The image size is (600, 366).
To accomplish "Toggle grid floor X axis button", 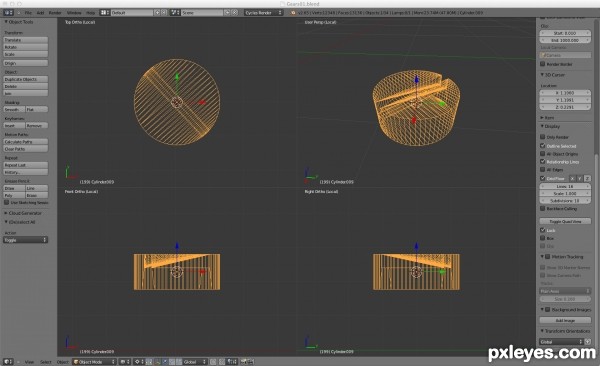I will [x=572, y=178].
